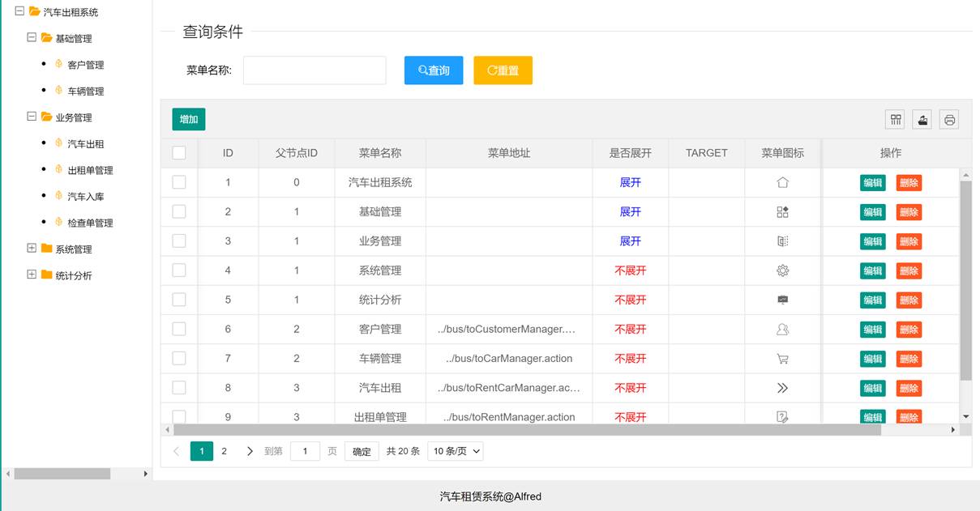Click the home icon in 汽车出租系统 row
The height and width of the screenshot is (511, 980).
(x=782, y=182)
